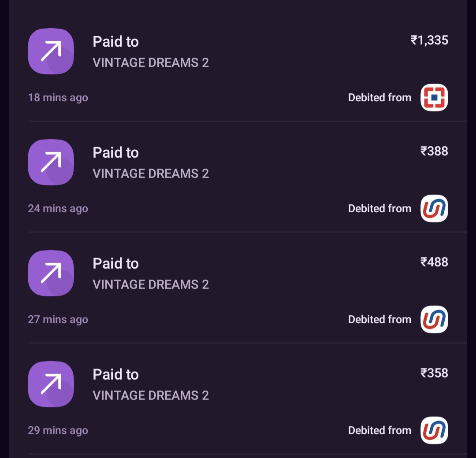Screen dimensions: 476x458
Task: Click the purple arrow icon for ₹488 payment
Action: (51, 273)
